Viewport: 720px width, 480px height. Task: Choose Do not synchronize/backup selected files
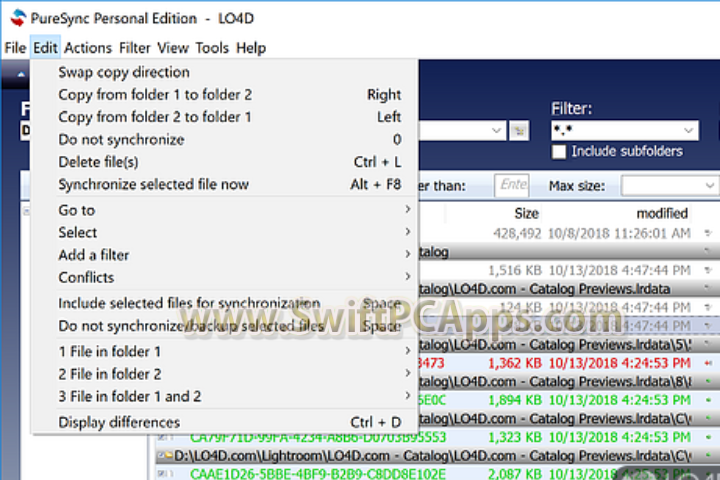225,326
